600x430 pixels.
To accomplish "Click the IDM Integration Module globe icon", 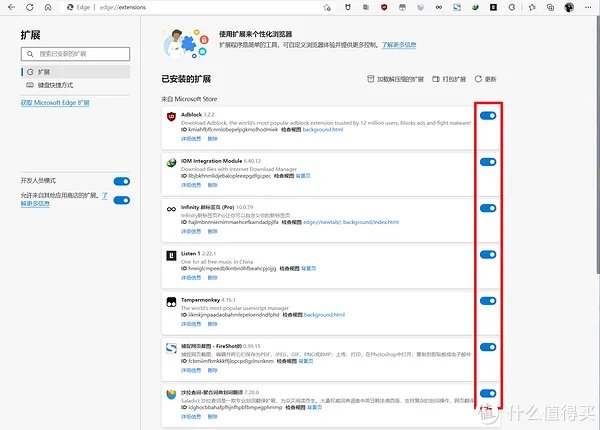I will pyautogui.click(x=171, y=163).
